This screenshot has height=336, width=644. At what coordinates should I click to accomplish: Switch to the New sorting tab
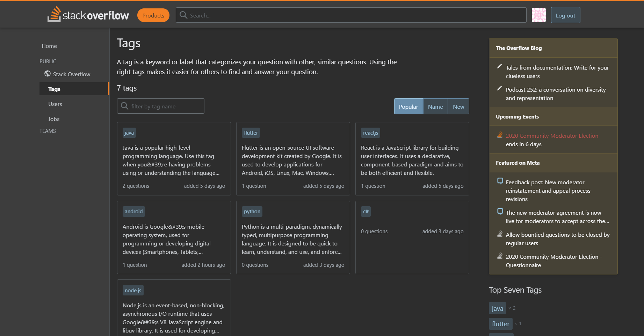click(x=458, y=106)
